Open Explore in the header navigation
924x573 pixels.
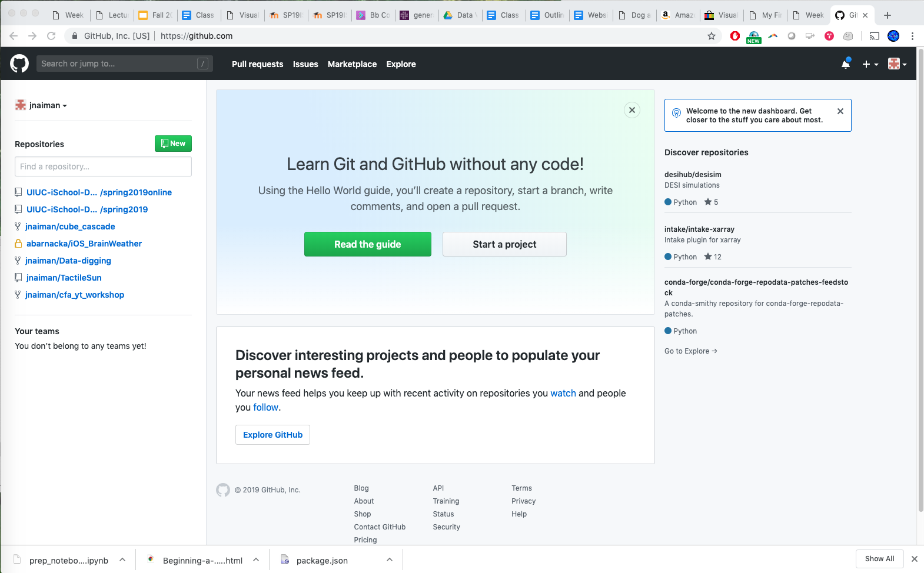point(401,64)
